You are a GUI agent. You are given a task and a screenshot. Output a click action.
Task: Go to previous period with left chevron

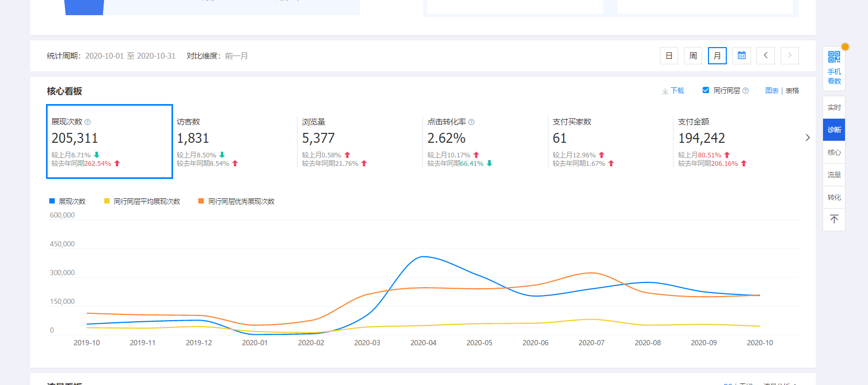coord(766,55)
